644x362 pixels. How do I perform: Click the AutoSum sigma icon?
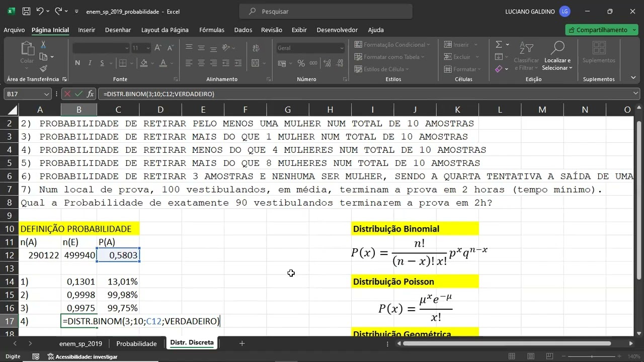click(x=499, y=45)
